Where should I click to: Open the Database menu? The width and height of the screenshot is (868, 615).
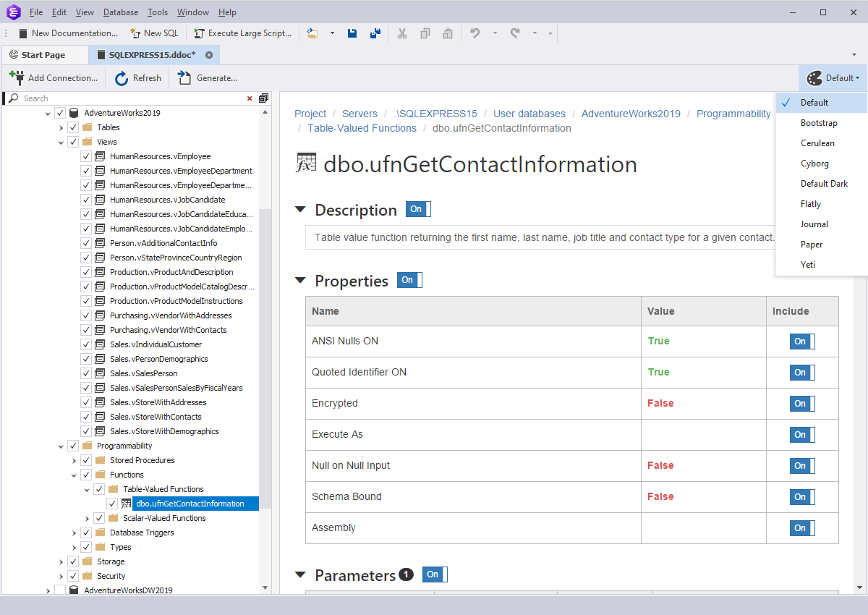120,12
